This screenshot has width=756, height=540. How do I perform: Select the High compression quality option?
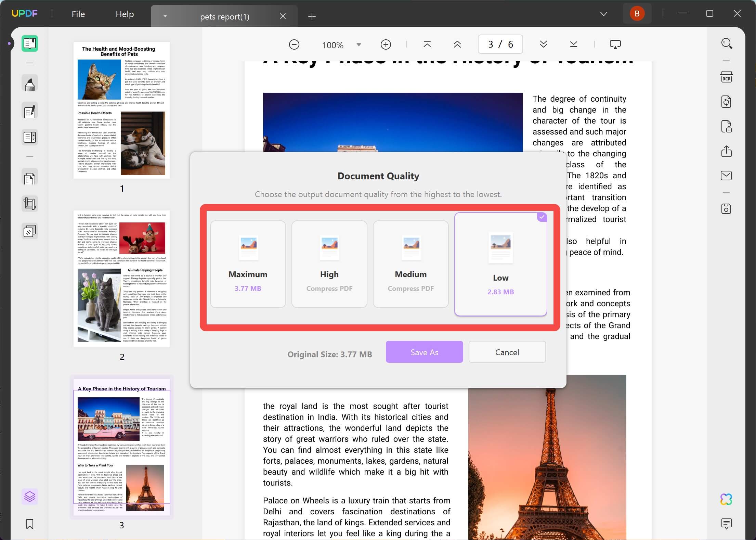(329, 264)
